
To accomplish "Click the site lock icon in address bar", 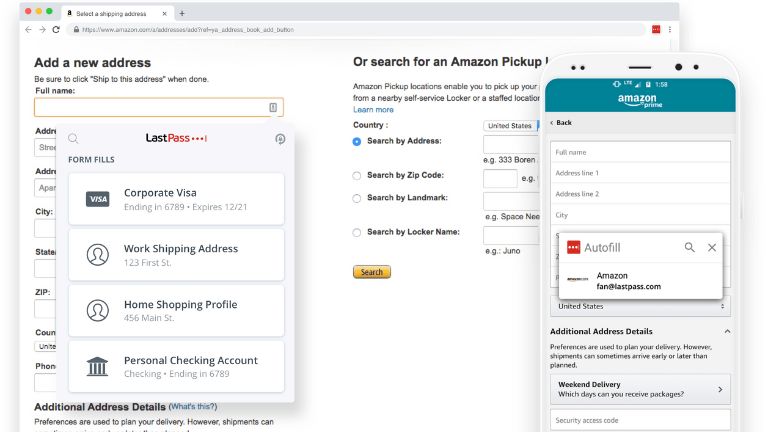I will pos(76,29).
